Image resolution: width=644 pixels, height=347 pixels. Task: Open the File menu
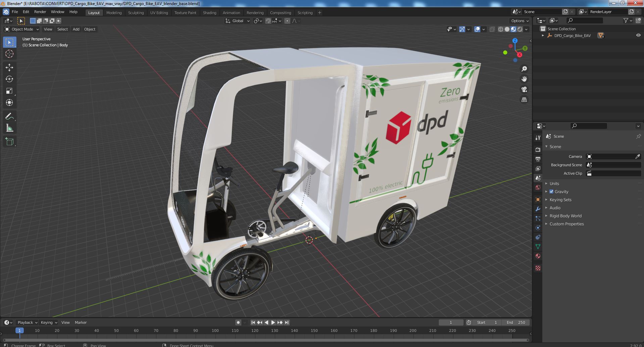(x=15, y=12)
